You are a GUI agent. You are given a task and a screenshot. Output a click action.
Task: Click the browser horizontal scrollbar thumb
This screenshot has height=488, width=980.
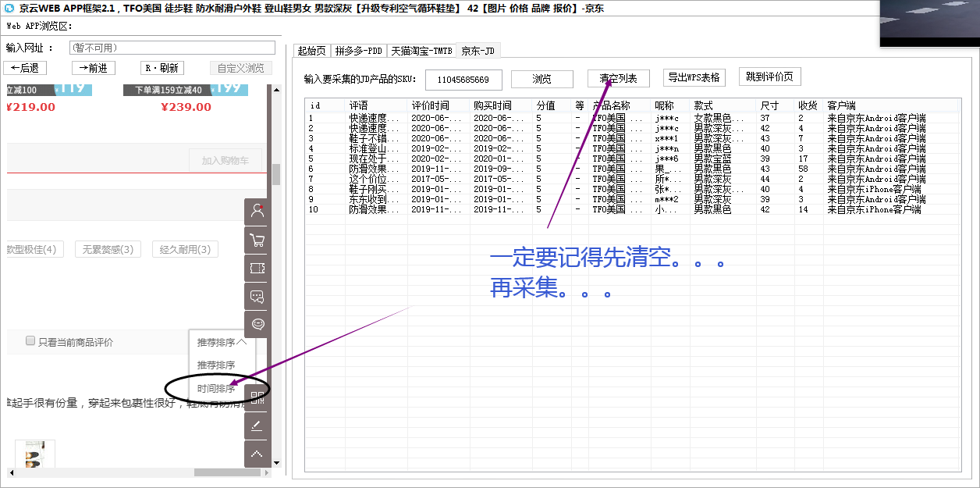coord(226,472)
